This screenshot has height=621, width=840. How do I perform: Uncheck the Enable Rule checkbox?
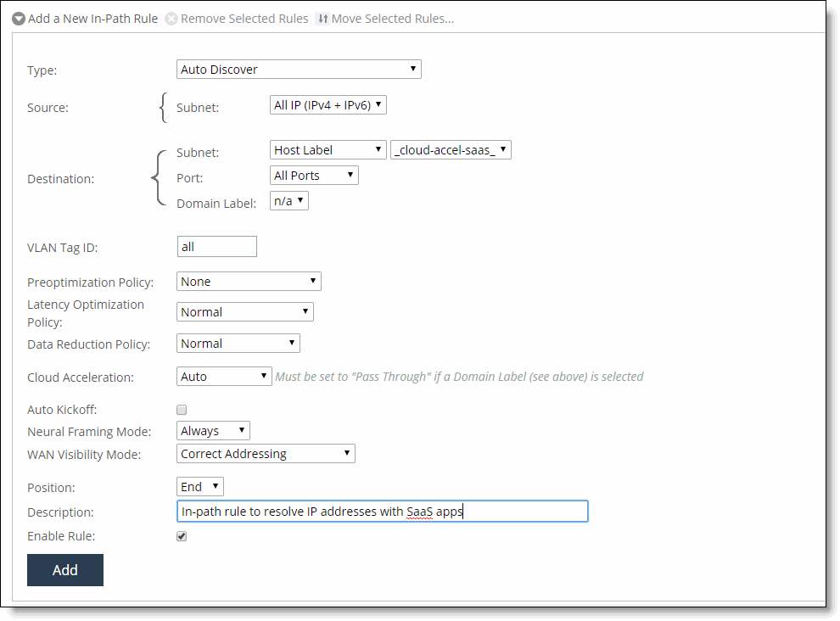(x=182, y=536)
